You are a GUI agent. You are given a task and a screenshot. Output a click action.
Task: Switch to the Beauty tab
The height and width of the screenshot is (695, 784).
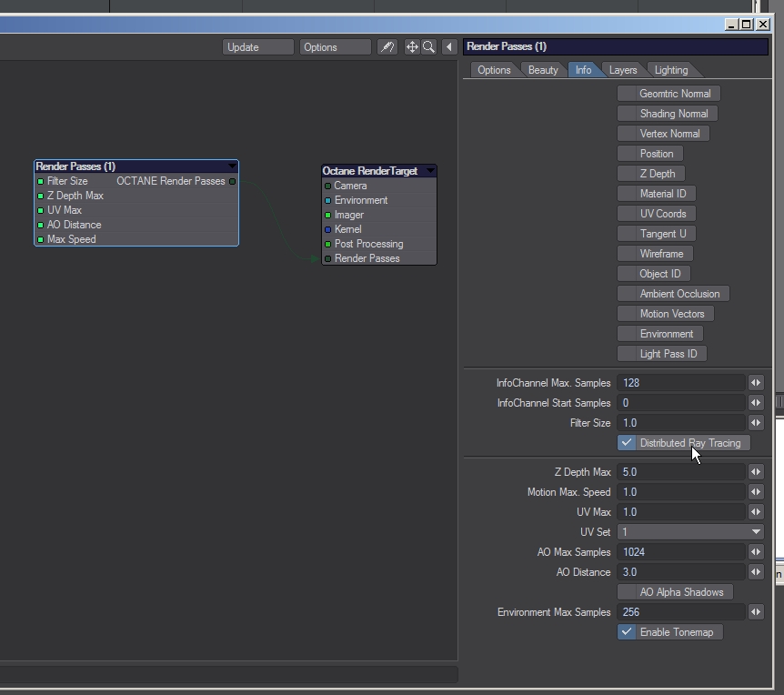[543, 70]
